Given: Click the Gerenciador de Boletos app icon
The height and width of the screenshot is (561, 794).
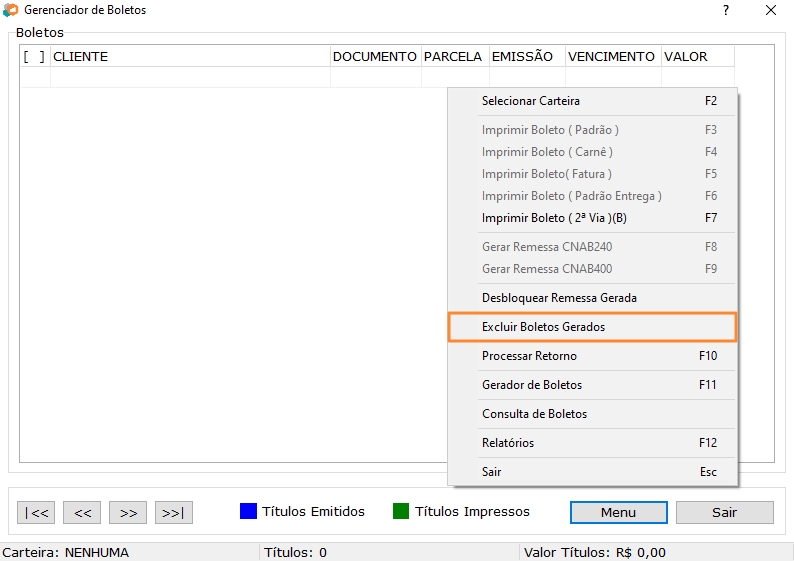Looking at the screenshot, I should [x=10, y=10].
